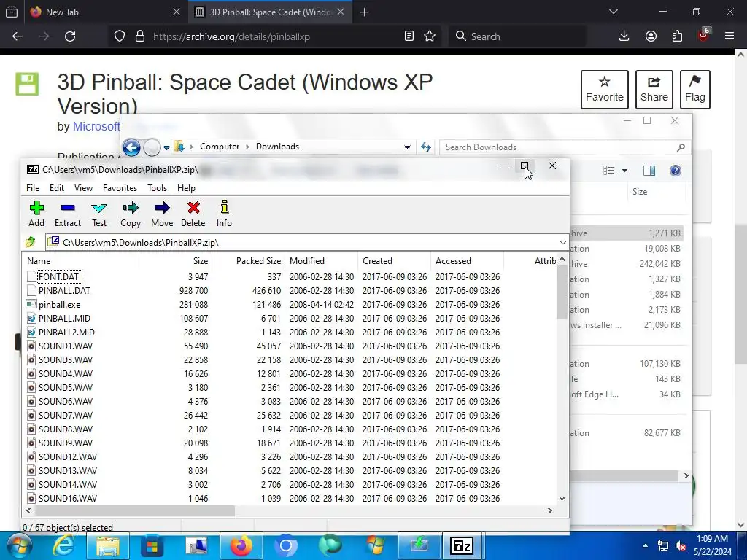
Task: Select FONT.DAT in the list
Action: (x=58, y=276)
